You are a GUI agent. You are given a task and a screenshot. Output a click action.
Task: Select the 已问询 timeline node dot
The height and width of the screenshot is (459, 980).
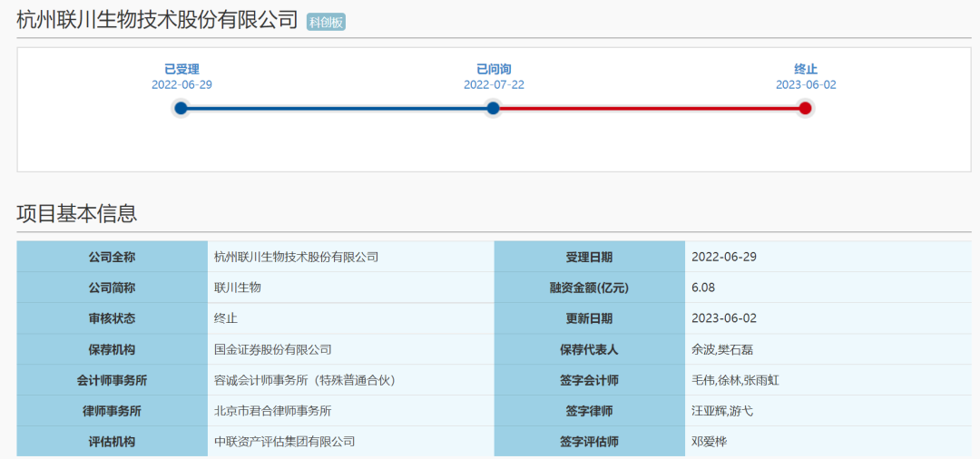[x=493, y=109]
